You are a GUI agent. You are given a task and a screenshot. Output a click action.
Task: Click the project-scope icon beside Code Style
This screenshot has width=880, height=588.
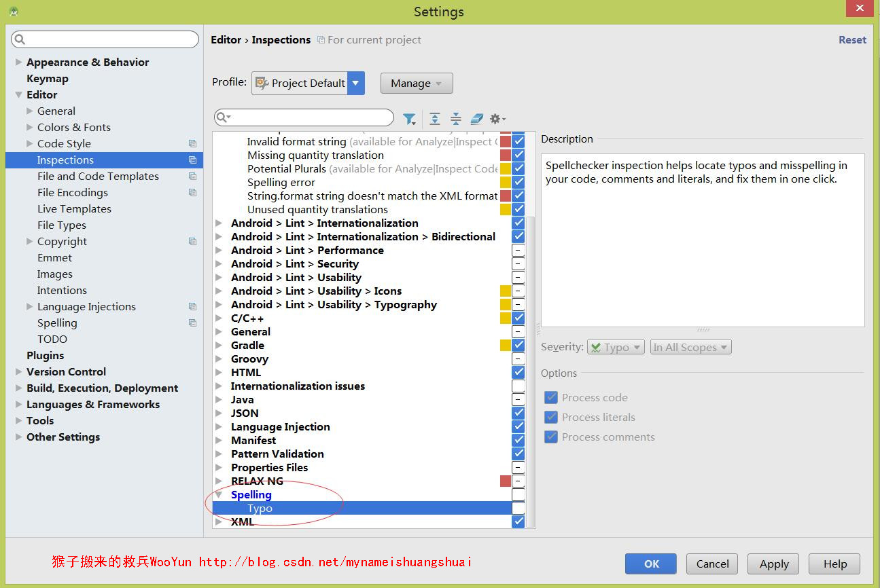tap(192, 144)
